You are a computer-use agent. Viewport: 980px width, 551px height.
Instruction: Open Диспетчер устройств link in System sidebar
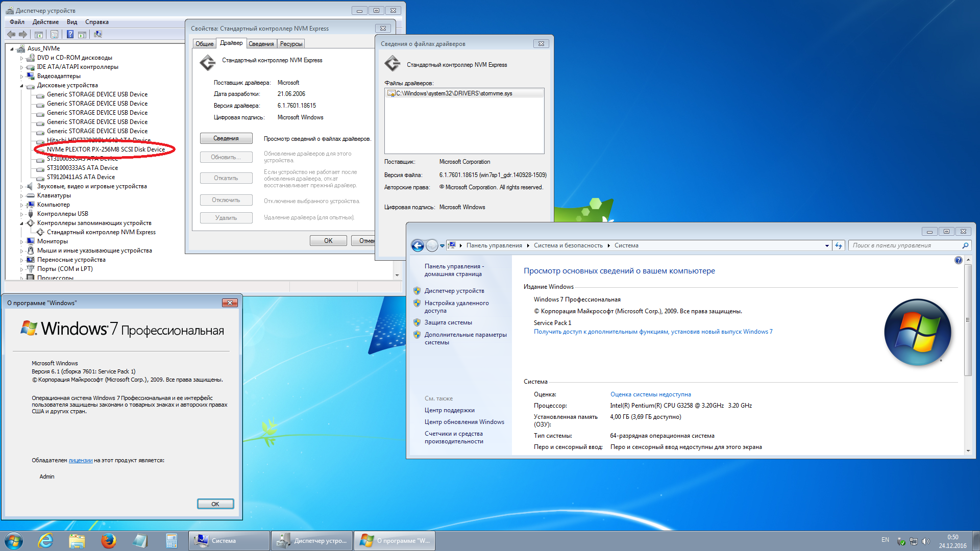tap(454, 291)
